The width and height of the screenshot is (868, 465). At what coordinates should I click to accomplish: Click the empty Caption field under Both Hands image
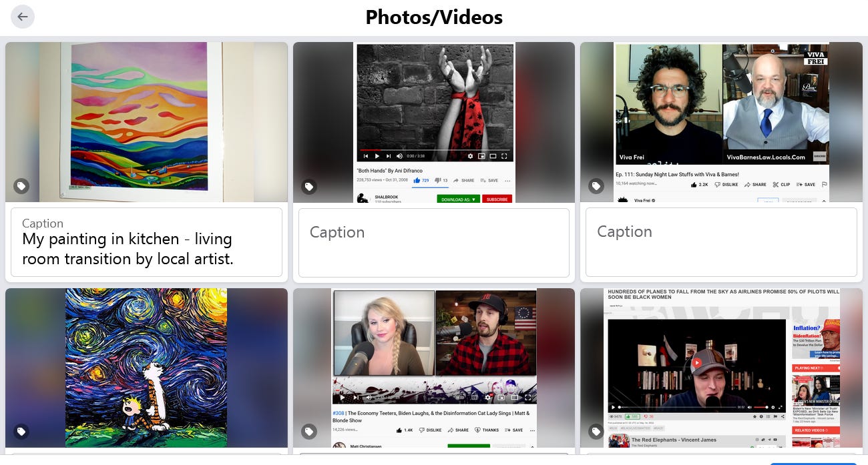[433, 242]
